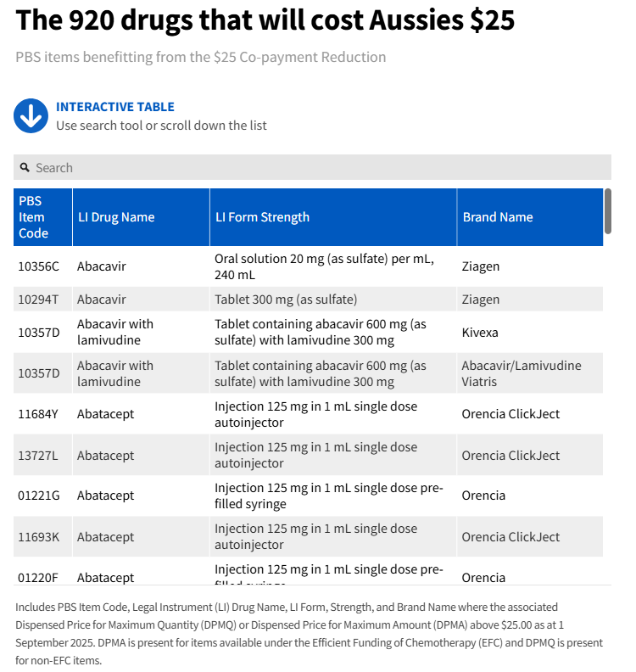
Task: Click the Oral solution 20 mg strength cell
Action: click(x=333, y=266)
